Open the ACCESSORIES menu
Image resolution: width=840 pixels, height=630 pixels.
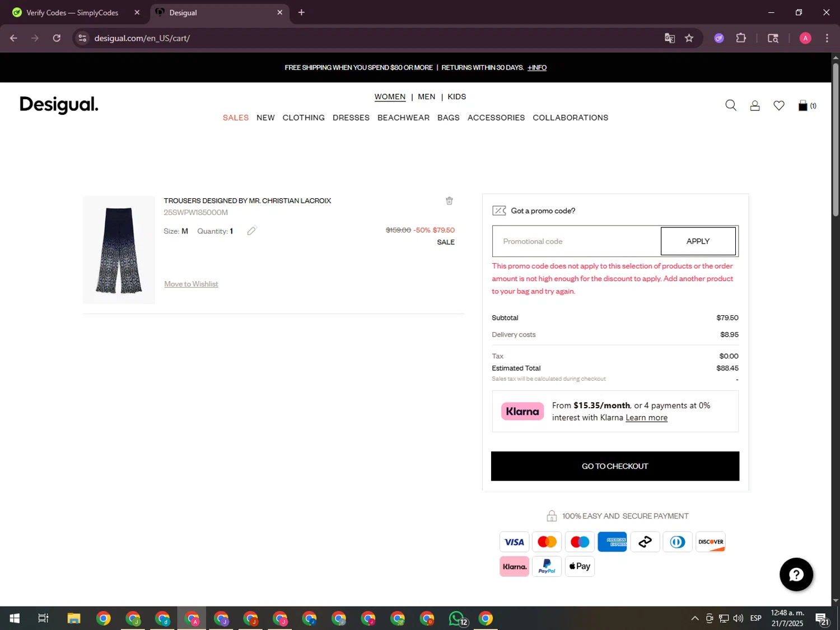point(496,118)
